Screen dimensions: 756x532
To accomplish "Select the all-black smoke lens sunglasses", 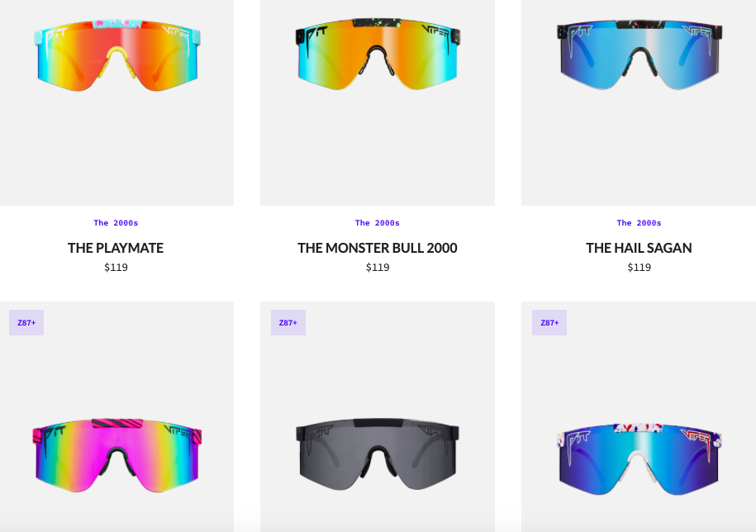I will [378, 454].
